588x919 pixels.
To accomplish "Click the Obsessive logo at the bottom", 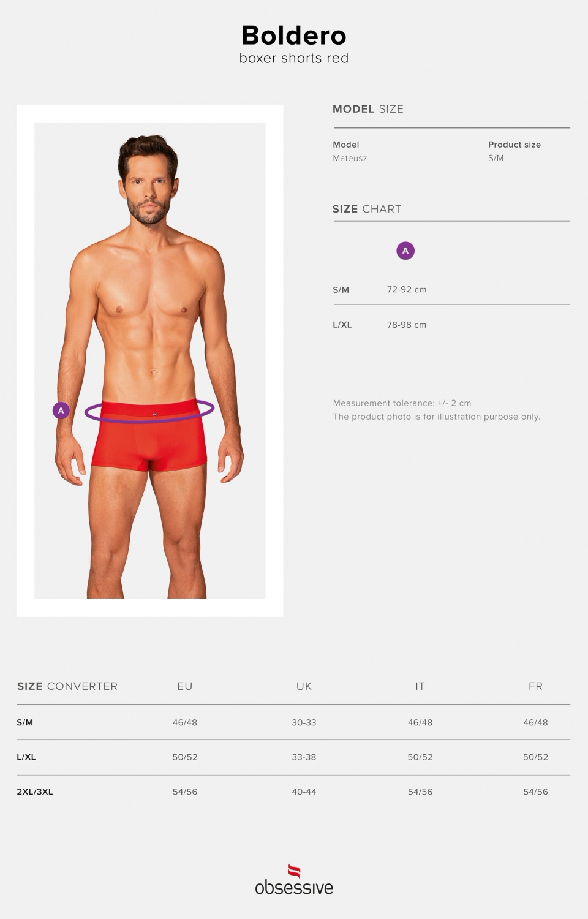I will (294, 880).
